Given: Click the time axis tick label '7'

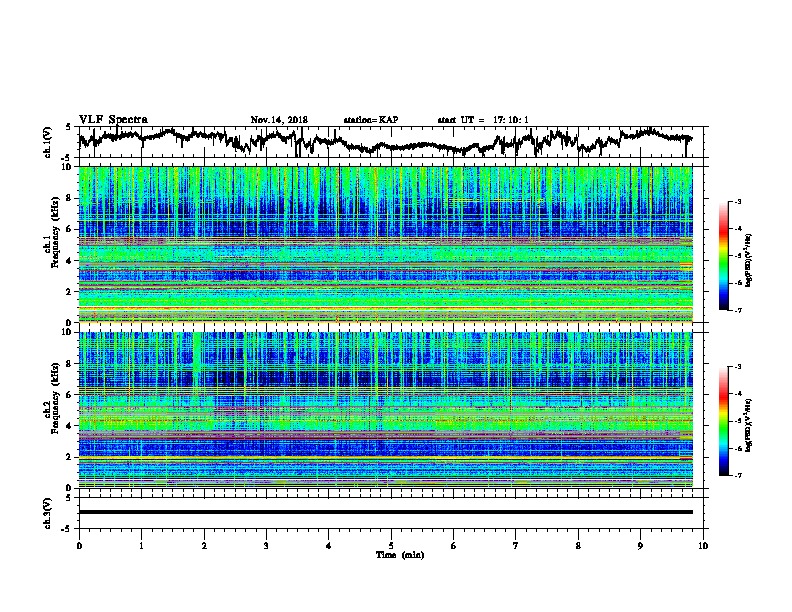Looking at the screenshot, I should point(516,546).
